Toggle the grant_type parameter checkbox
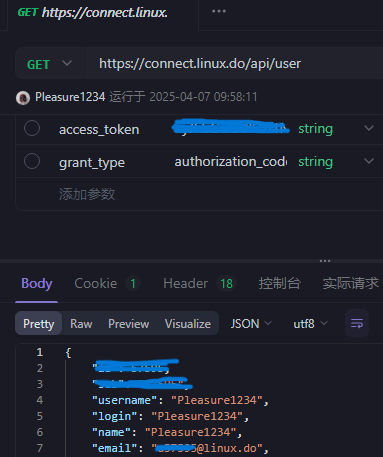The width and height of the screenshot is (383, 457). [32, 161]
